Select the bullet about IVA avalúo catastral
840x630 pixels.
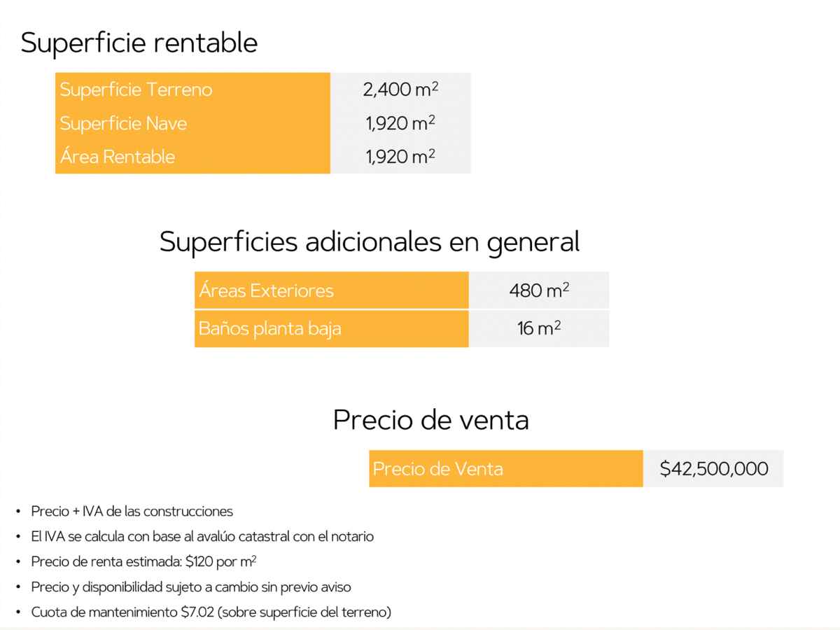(202, 536)
